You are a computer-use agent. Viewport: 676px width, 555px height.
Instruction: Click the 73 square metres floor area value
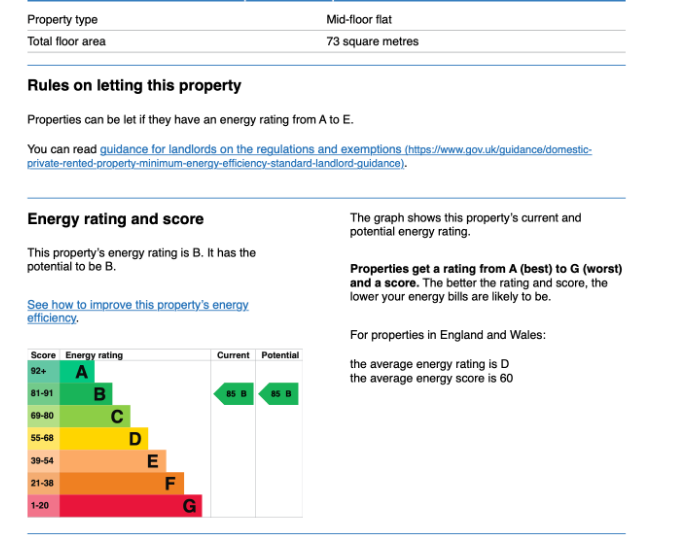(x=372, y=42)
